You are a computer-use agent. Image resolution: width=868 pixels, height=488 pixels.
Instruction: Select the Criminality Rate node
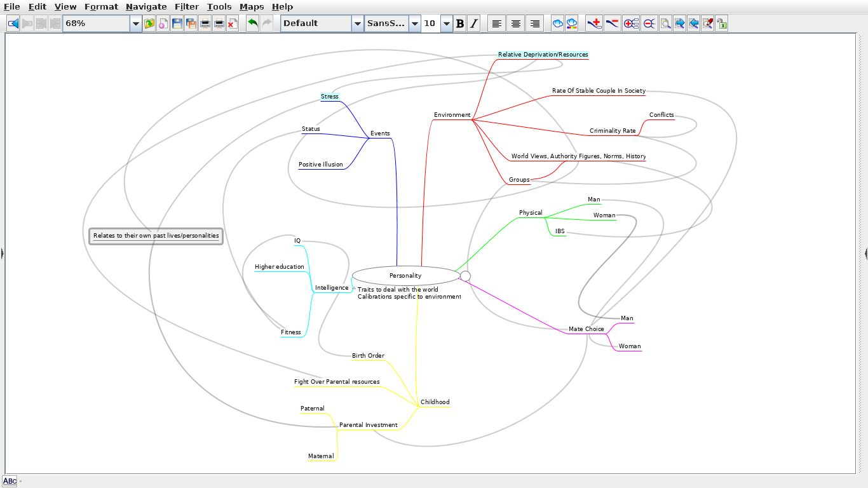pyautogui.click(x=613, y=131)
